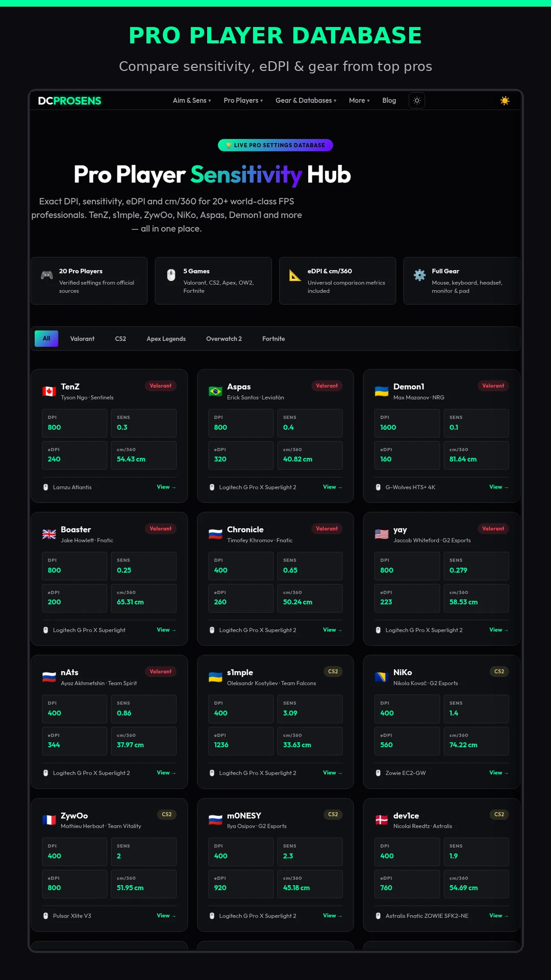Click the Russia flag on m0NESY's card
This screenshot has width=551, height=980.
click(215, 820)
